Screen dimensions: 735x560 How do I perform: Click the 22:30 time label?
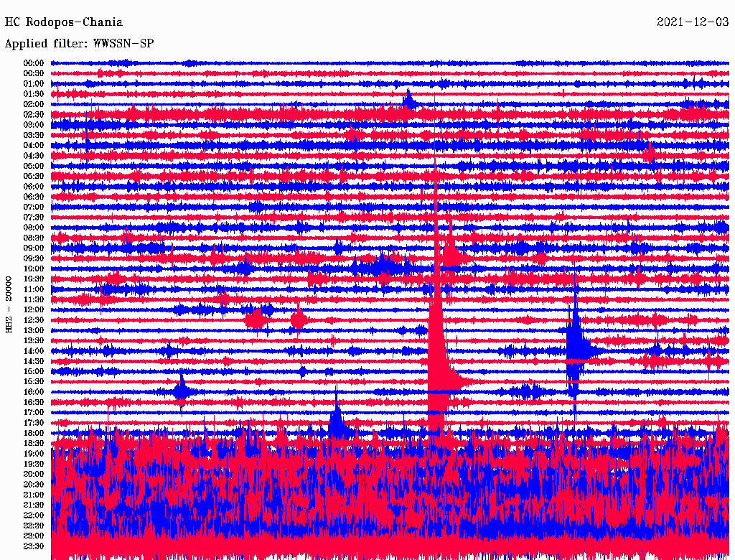point(34,526)
